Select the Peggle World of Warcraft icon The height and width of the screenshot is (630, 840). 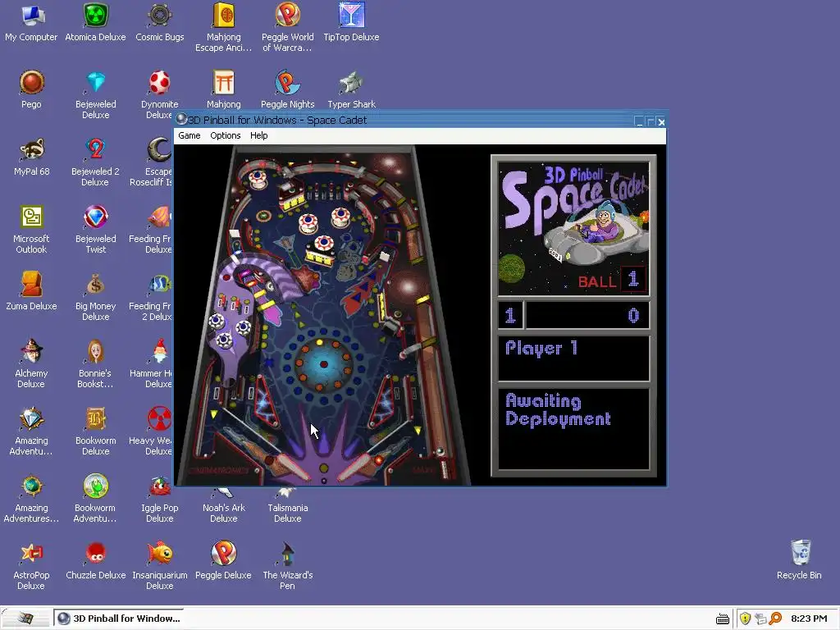(288, 28)
